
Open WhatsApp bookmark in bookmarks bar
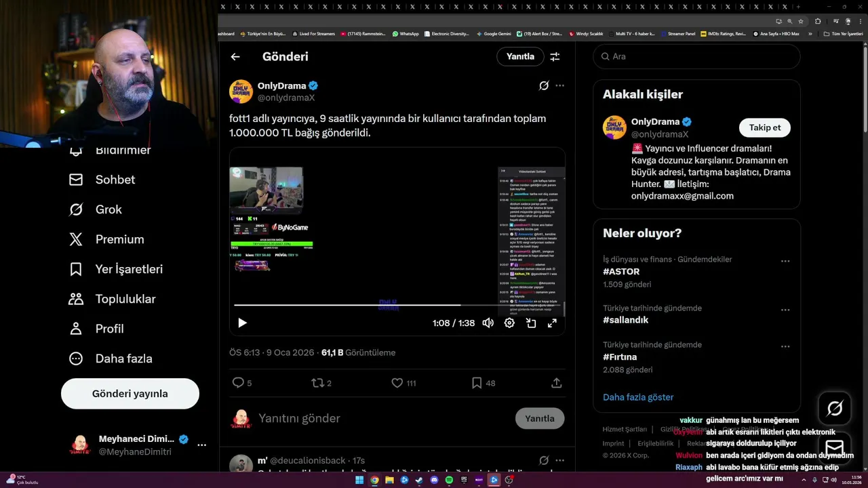tap(406, 34)
